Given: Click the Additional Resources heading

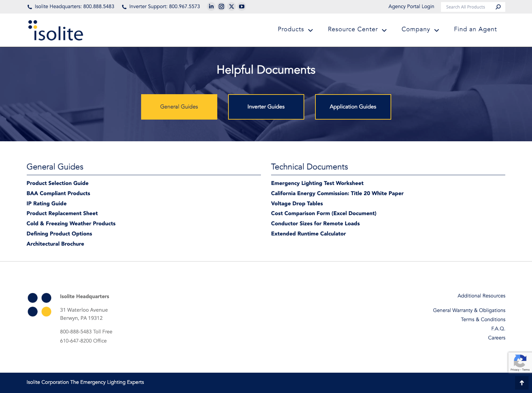Looking at the screenshot, I should point(481,296).
